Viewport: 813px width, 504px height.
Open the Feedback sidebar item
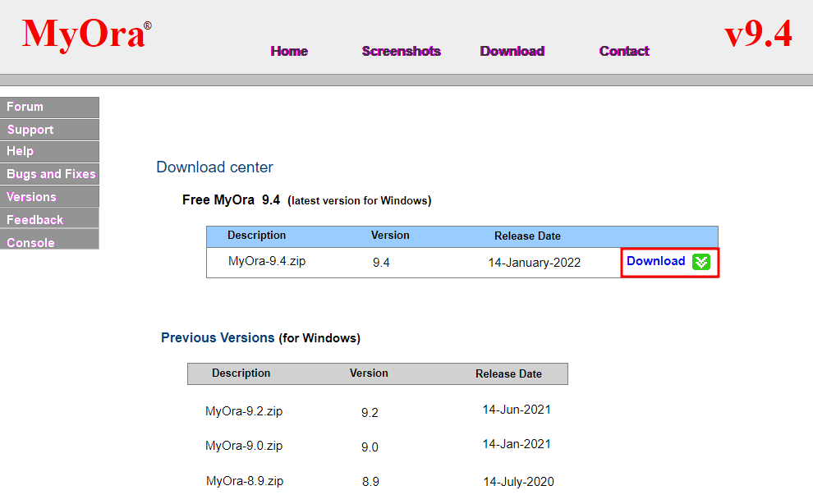50,219
